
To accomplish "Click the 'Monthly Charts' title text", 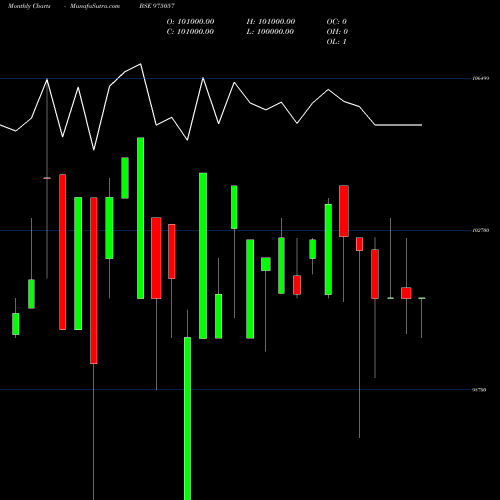I will tap(29, 6).
